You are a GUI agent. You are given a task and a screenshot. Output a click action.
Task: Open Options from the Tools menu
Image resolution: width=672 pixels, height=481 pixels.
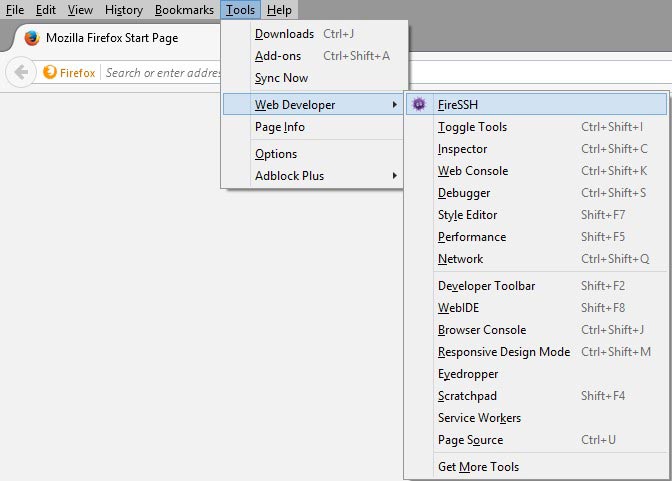(x=276, y=154)
